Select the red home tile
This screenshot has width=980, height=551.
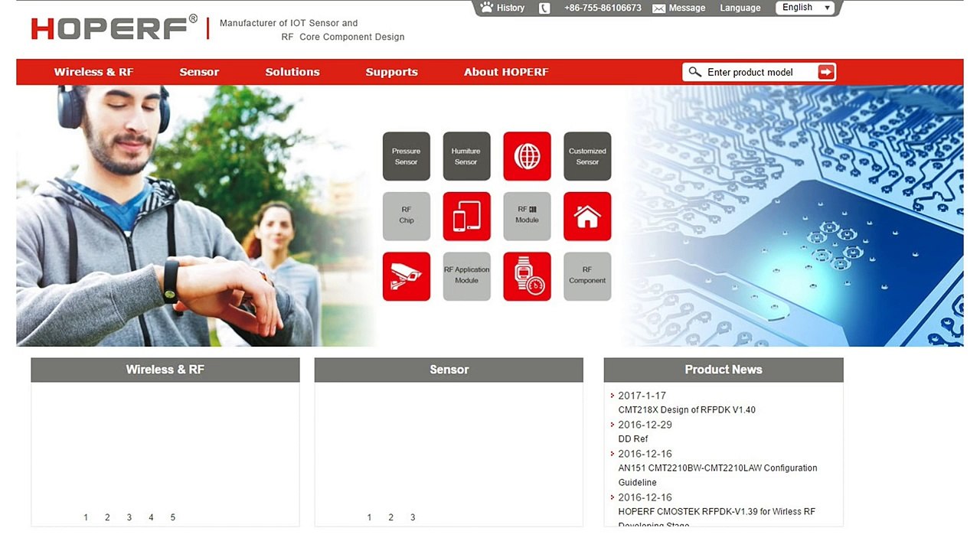(x=587, y=216)
